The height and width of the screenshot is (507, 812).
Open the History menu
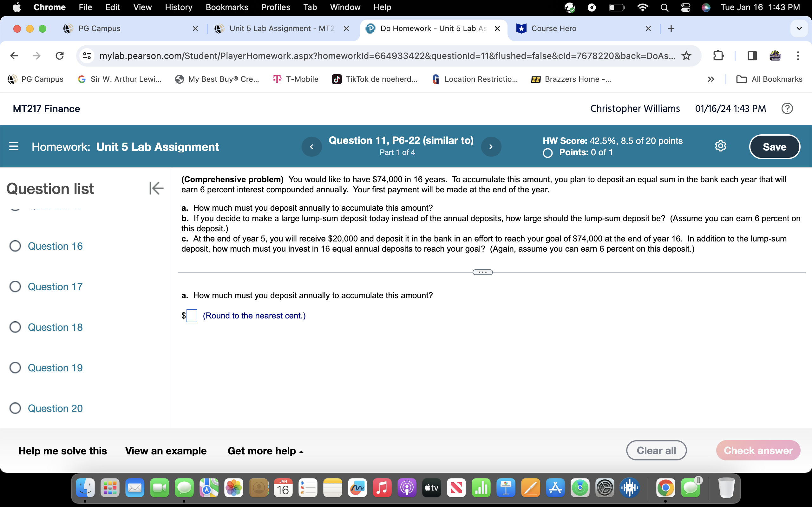click(178, 7)
